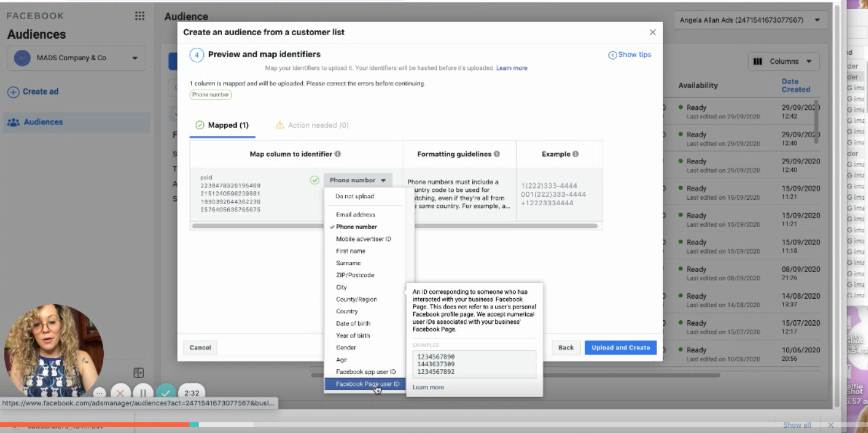Screen dimensions: 868x433
Task: Select Surname identifier
Action: point(348,263)
